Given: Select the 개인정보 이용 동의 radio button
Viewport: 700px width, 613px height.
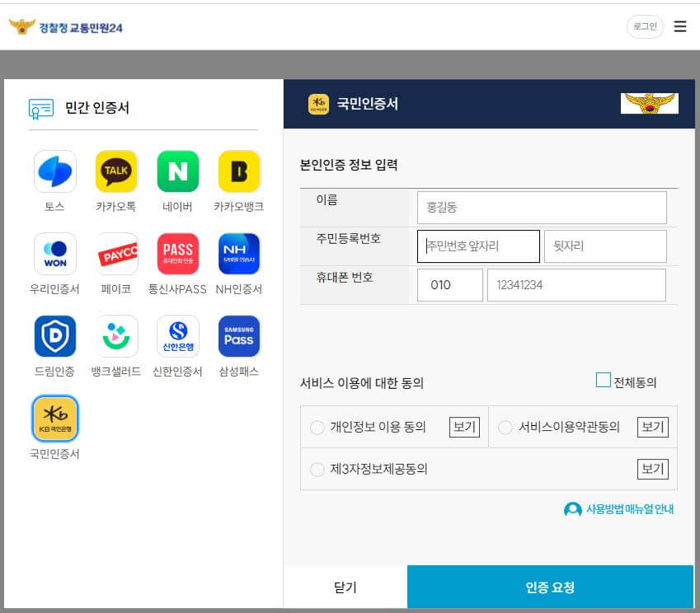Looking at the screenshot, I should tap(317, 428).
